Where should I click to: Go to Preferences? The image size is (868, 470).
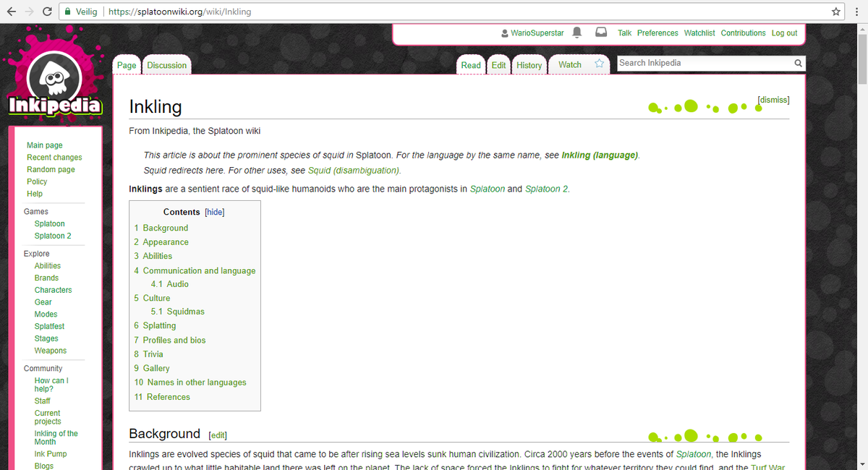[658, 33]
